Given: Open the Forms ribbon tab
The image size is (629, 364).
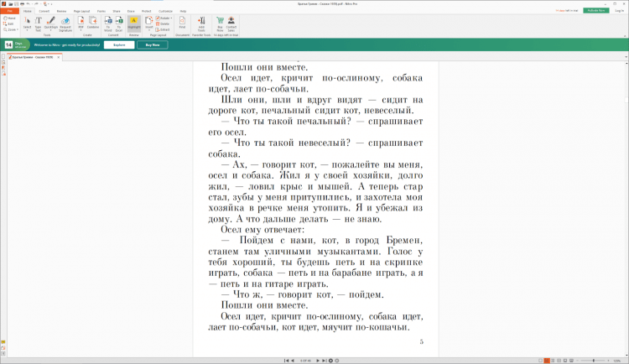Looking at the screenshot, I should [101, 11].
